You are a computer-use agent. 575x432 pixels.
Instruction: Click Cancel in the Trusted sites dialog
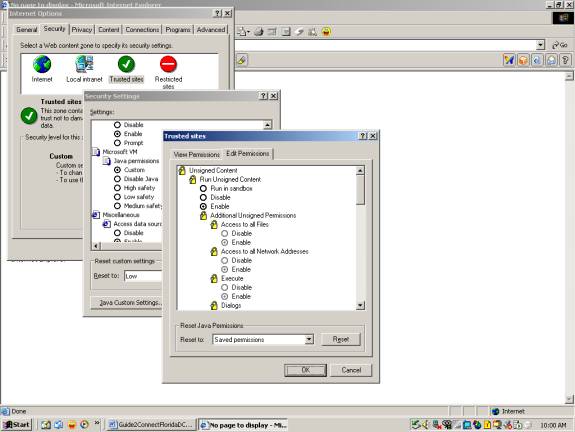(x=351, y=370)
